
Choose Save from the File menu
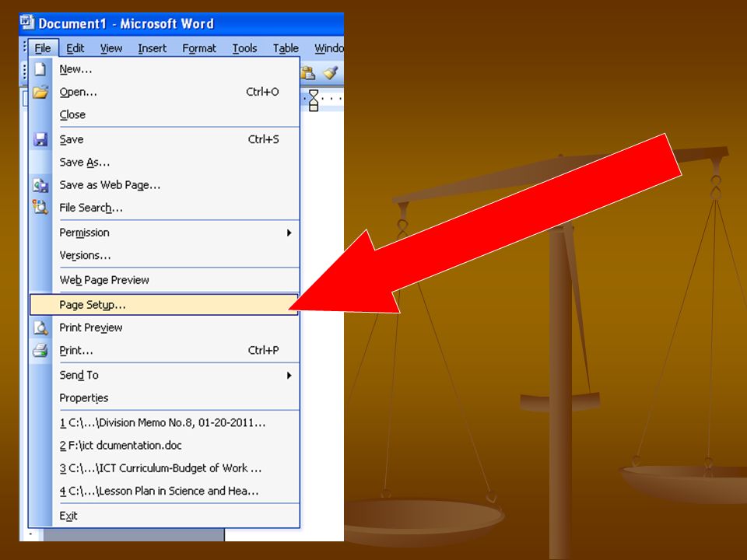164,139
